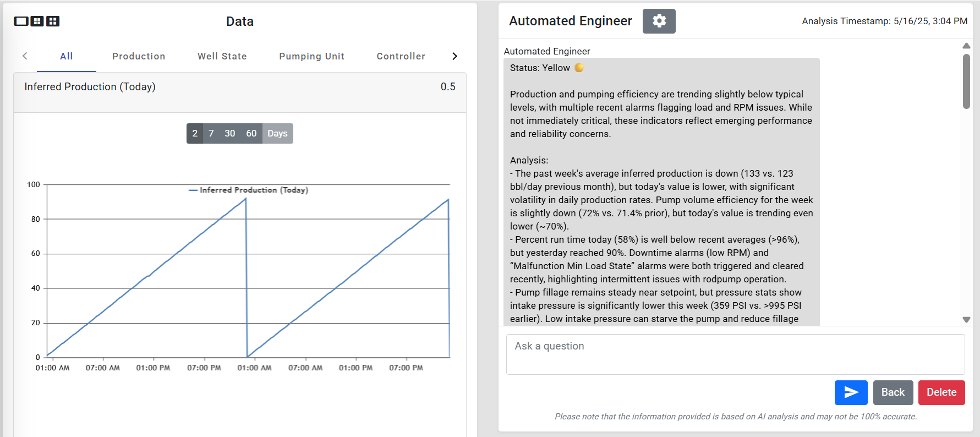The image size is (980, 437).
Task: Click the Back button
Action: pyautogui.click(x=893, y=392)
